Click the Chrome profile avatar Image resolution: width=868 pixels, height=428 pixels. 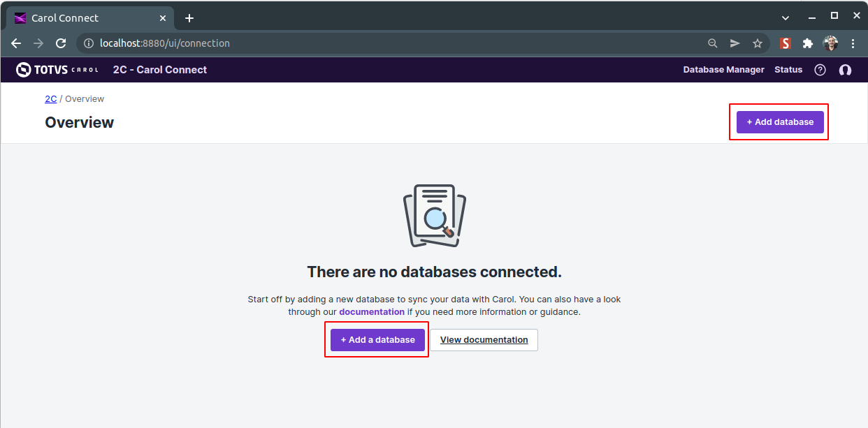click(x=830, y=43)
